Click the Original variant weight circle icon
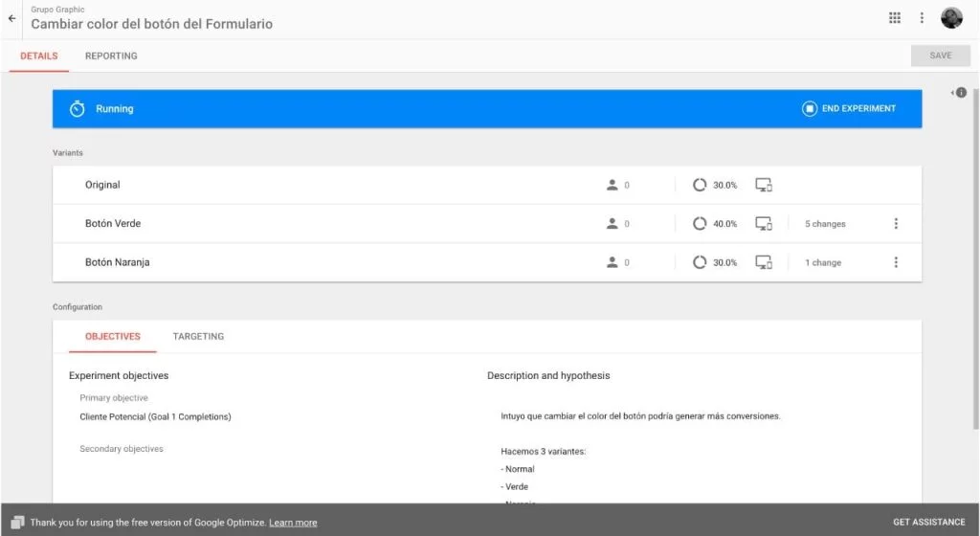 coord(700,185)
